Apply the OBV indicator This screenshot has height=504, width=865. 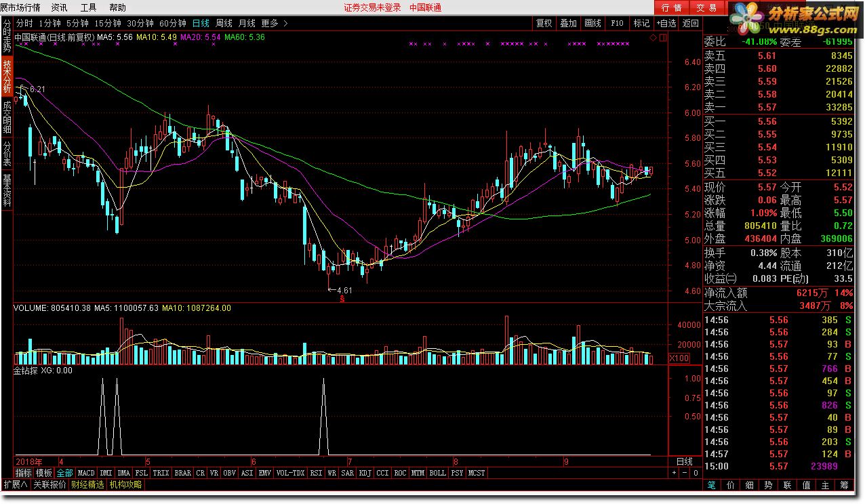coord(230,473)
